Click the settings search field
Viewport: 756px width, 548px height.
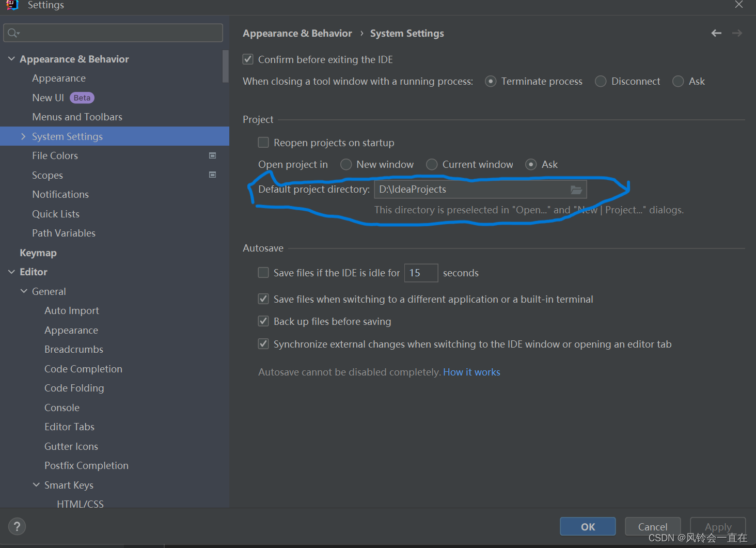(113, 33)
